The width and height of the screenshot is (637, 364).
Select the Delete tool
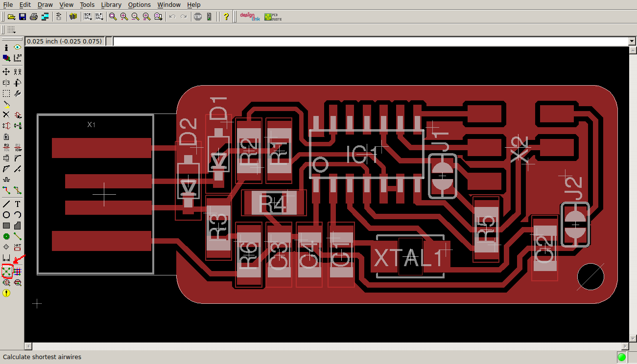[x=6, y=115]
